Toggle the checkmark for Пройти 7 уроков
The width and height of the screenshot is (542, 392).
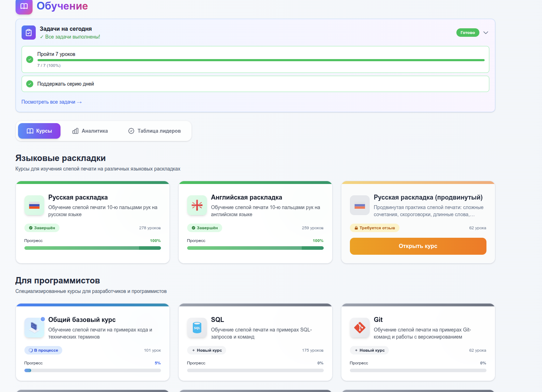(x=30, y=59)
